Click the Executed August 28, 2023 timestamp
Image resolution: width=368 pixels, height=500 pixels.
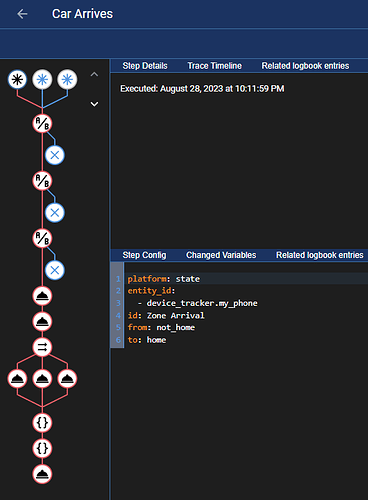(202, 89)
